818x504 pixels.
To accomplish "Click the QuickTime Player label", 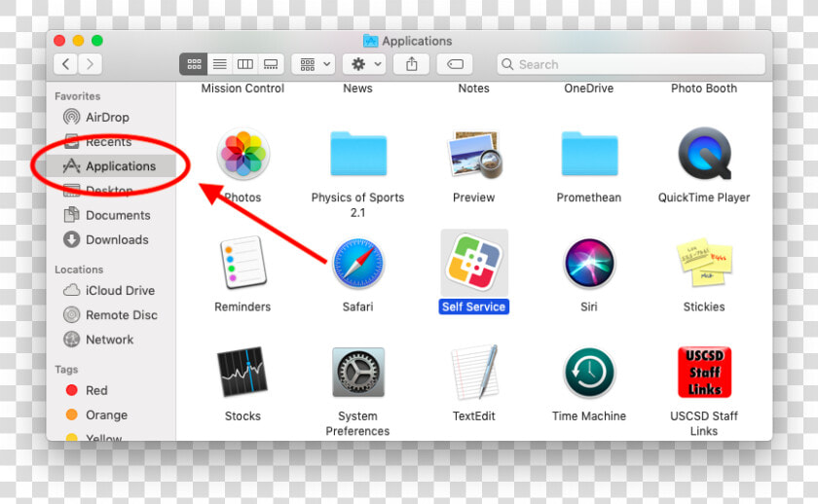I will click(704, 198).
